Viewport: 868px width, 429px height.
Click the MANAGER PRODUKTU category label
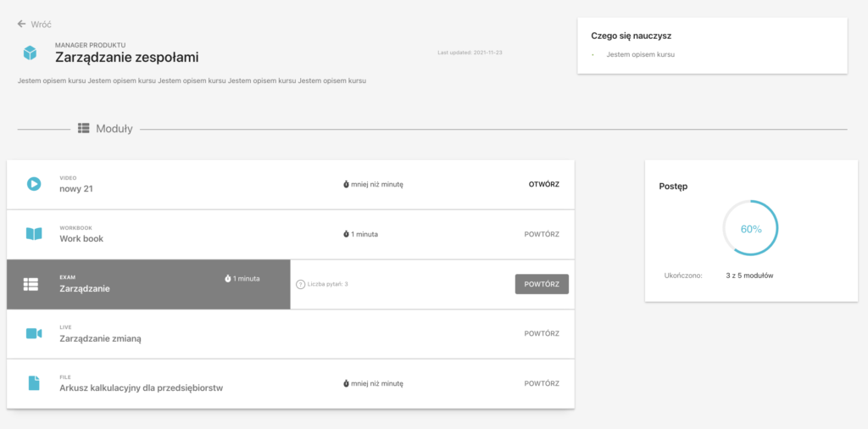[x=90, y=44]
